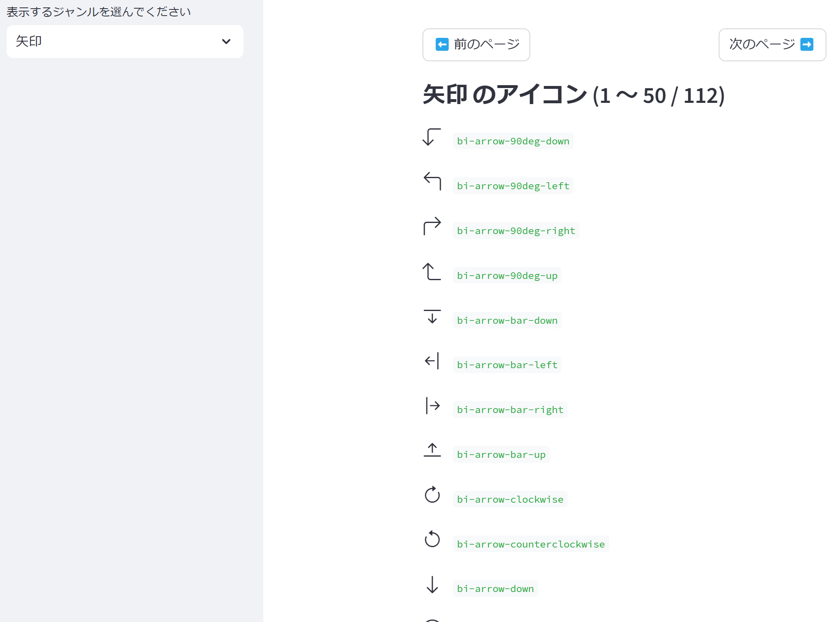This screenshot has width=840, height=622.
Task: Go to the next page with 次のページ
Action: pyautogui.click(x=772, y=45)
